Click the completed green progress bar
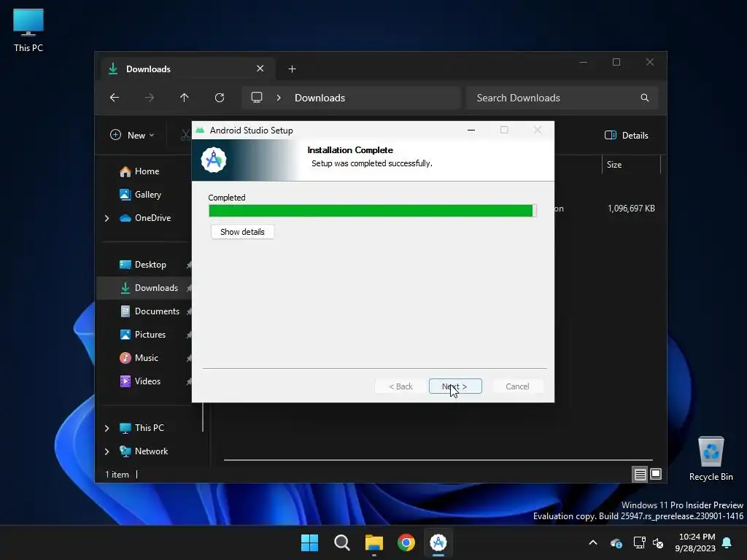 pos(373,211)
